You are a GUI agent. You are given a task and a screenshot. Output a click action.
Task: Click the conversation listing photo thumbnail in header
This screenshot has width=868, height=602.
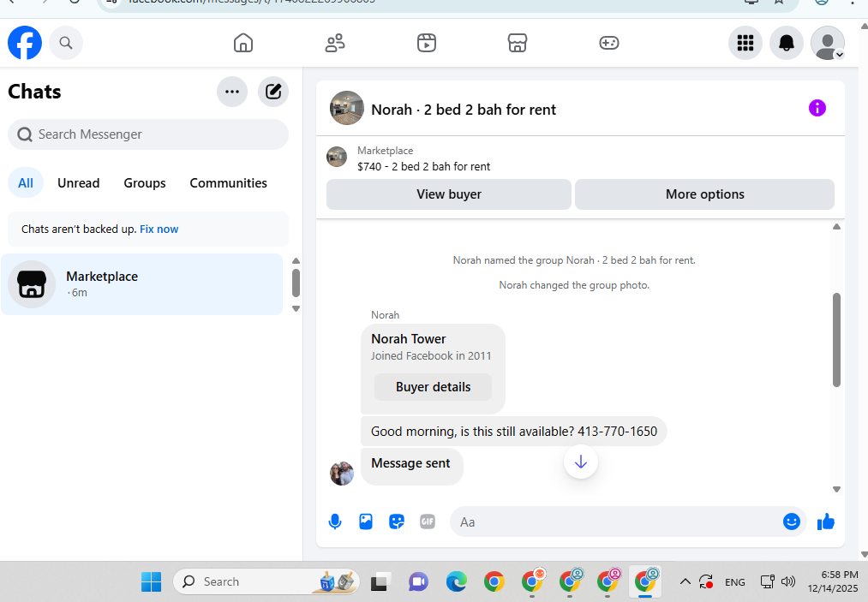(347, 108)
